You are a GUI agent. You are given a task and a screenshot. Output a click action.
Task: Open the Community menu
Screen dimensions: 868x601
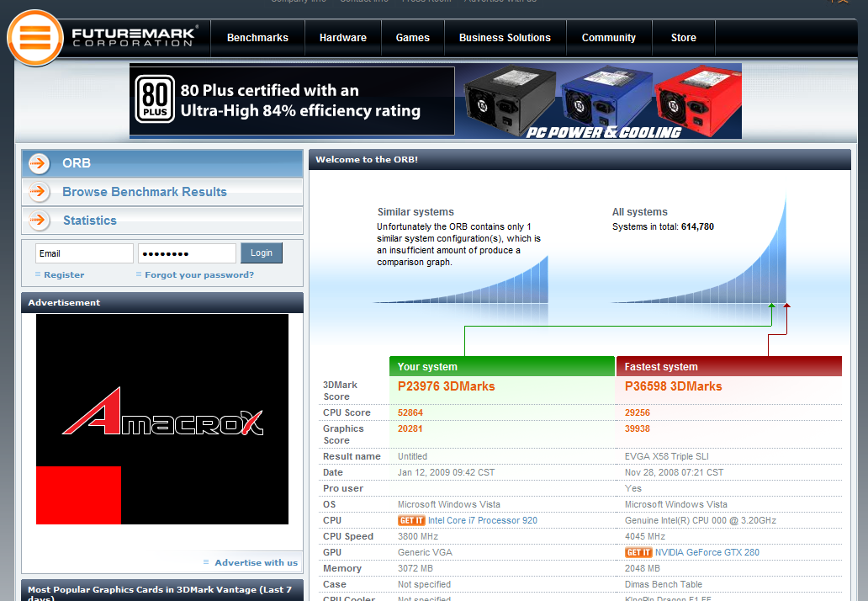point(608,38)
